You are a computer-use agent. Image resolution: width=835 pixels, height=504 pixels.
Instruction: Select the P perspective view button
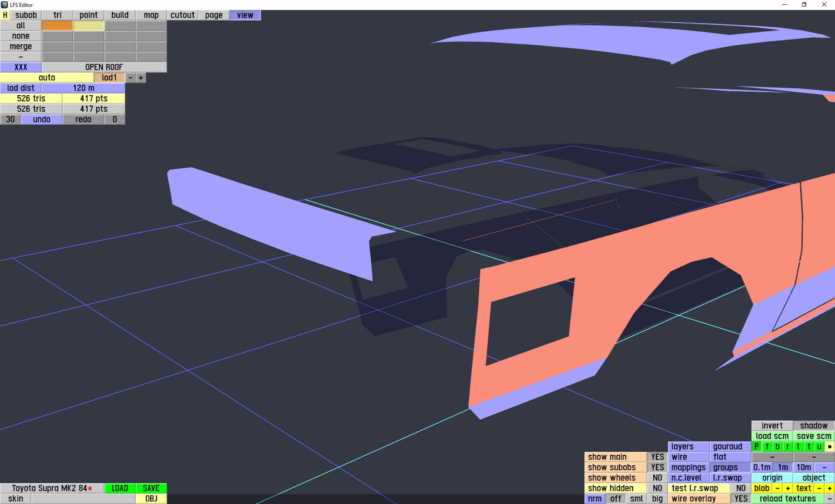click(x=757, y=447)
